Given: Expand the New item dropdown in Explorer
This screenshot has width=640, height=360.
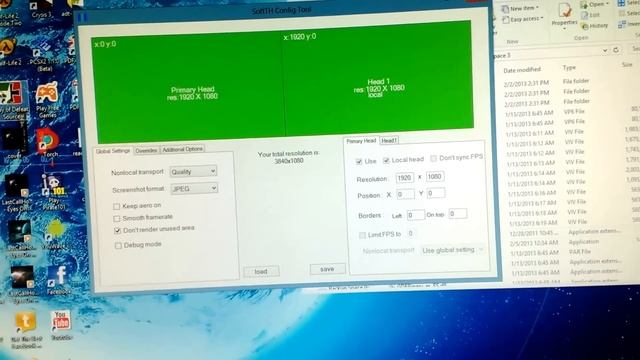Looking at the screenshot, I should click(x=520, y=8).
